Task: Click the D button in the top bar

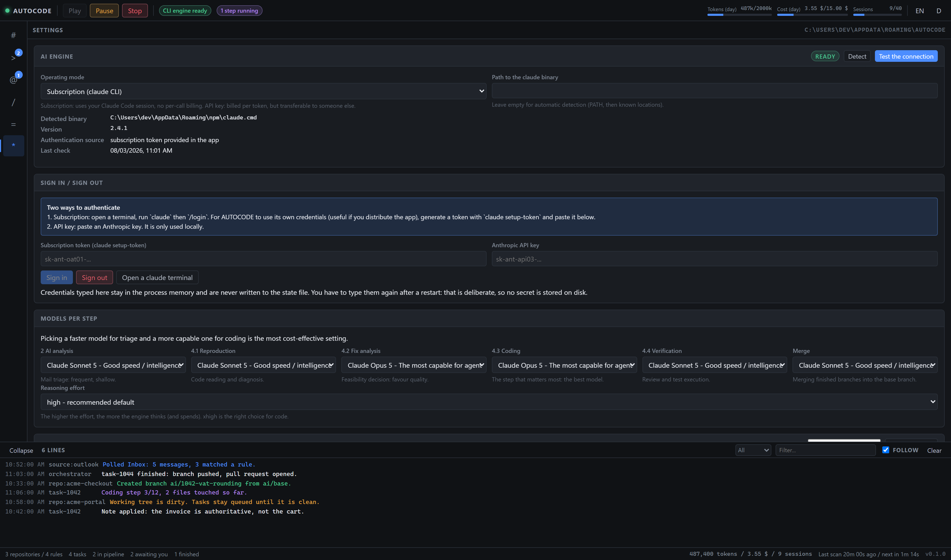Action: click(x=939, y=11)
